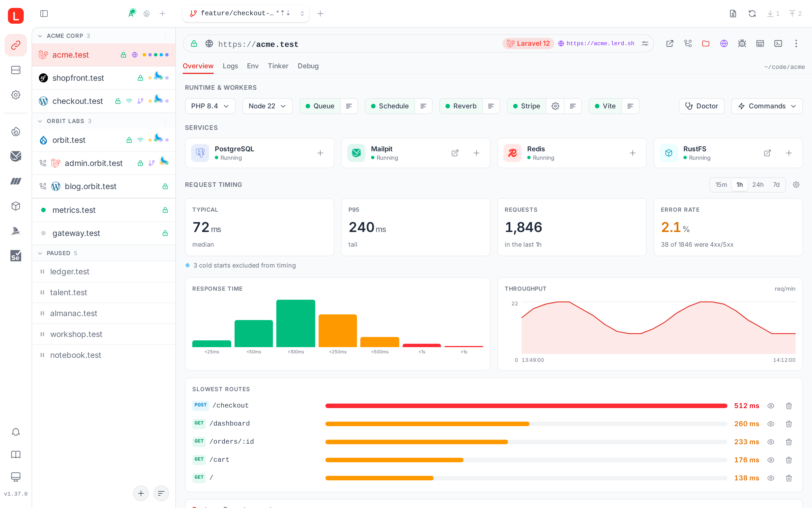812x508 pixels.
Task: Click the mail envelope icon in left rail
Action: tap(16, 156)
